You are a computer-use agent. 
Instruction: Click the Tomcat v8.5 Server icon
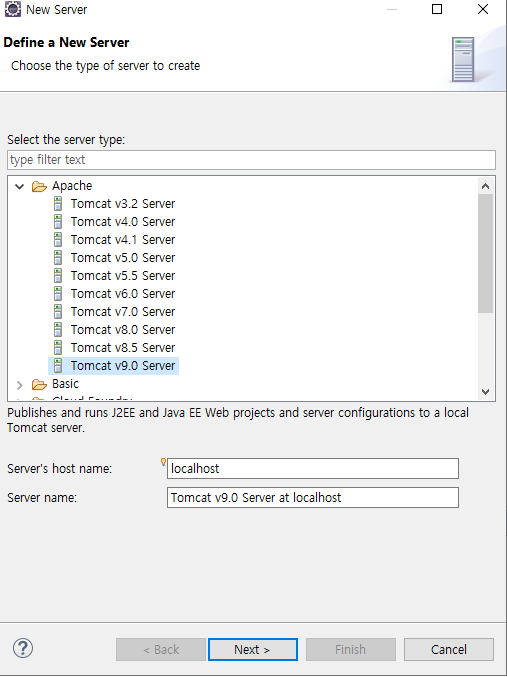[58, 348]
